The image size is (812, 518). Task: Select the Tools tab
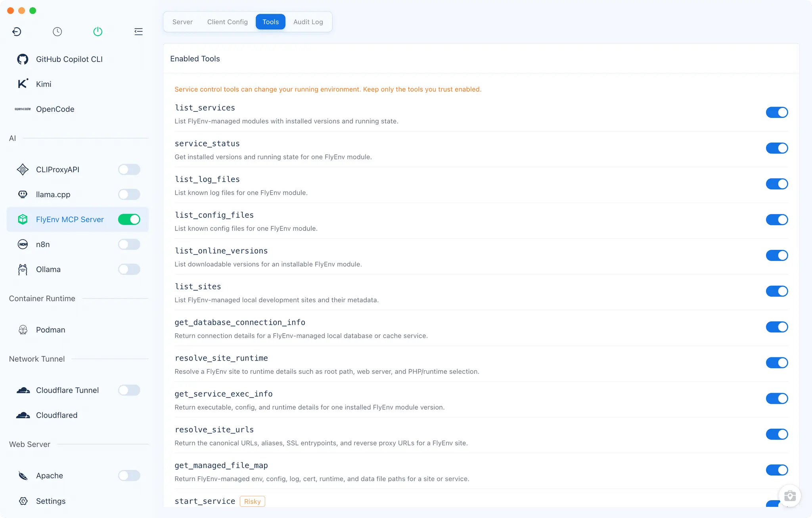[270, 22]
